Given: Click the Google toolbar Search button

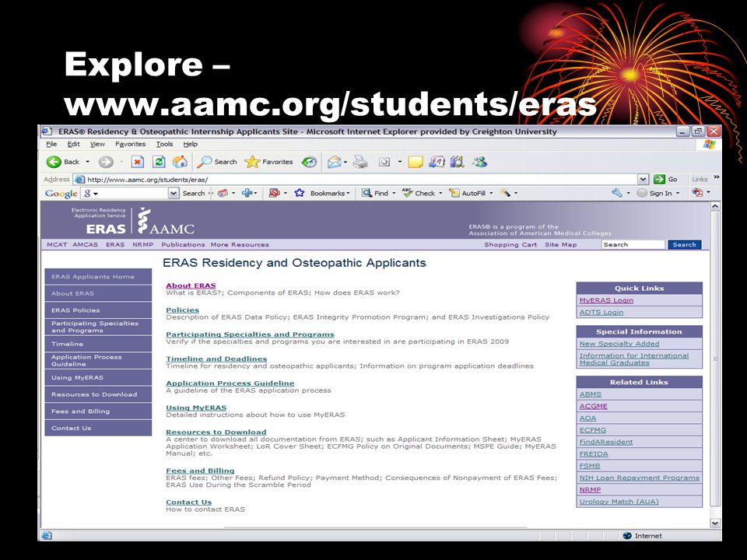Looking at the screenshot, I should (x=194, y=193).
